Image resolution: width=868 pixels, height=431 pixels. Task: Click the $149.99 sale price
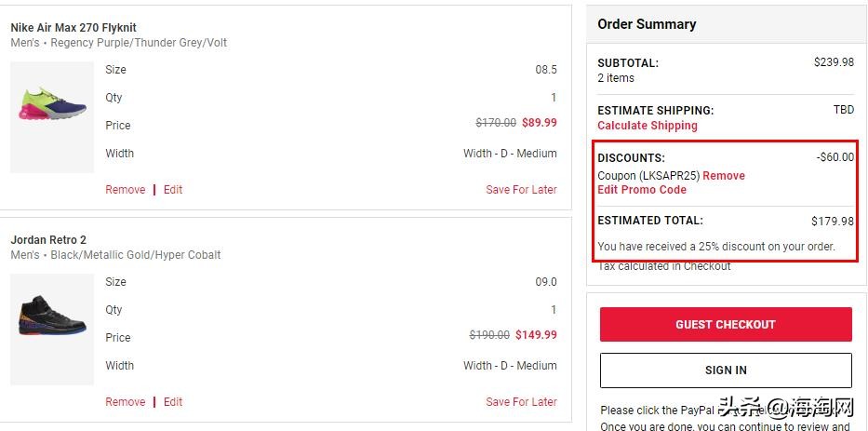536,335
